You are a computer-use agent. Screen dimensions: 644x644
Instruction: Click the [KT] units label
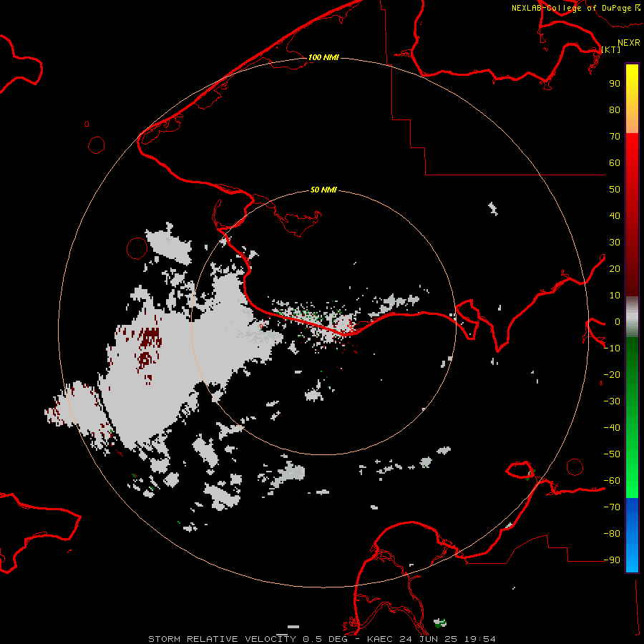(610, 49)
